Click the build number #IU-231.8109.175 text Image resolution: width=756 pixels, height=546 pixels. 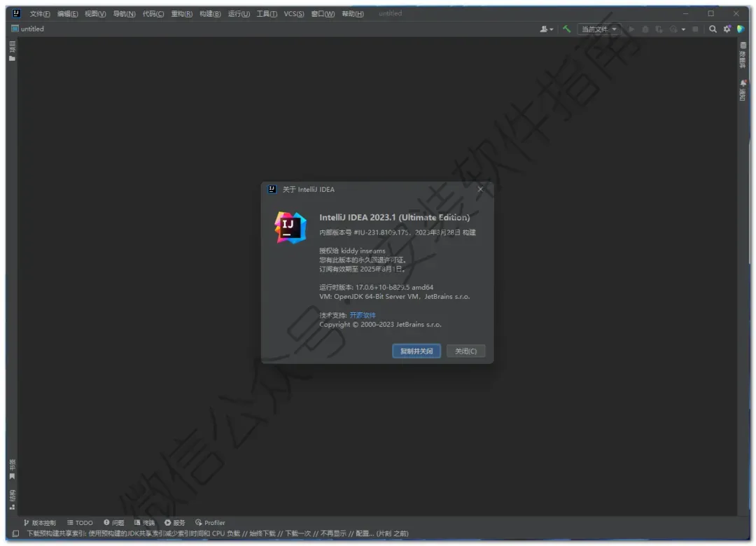[x=382, y=232]
